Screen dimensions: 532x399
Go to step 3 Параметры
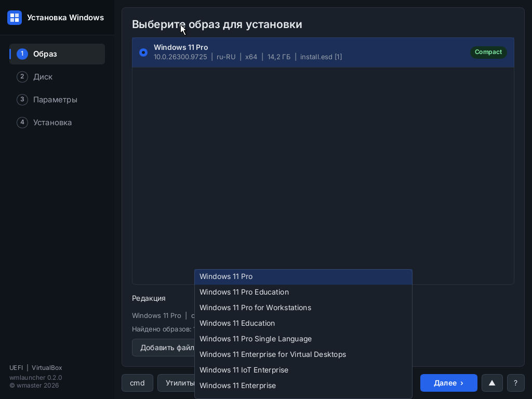tap(57, 99)
